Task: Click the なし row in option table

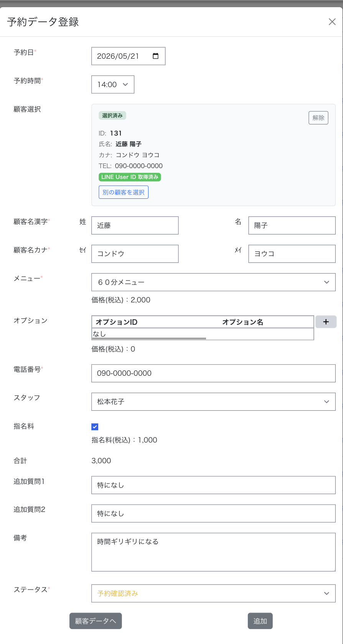Action: pyautogui.click(x=203, y=334)
